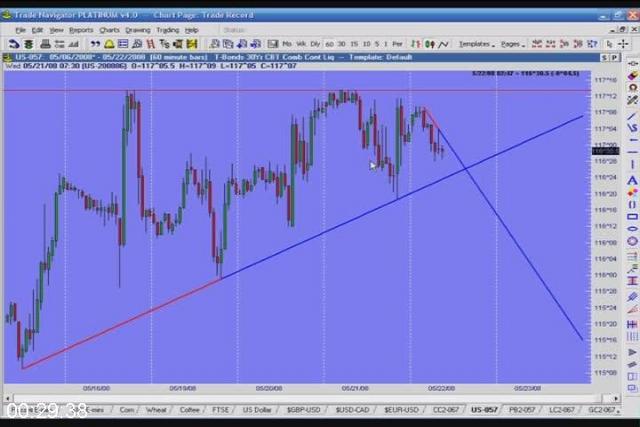Viewport: 640px width, 427px height.
Task: Open the Edit menu
Action: [x=37, y=30]
